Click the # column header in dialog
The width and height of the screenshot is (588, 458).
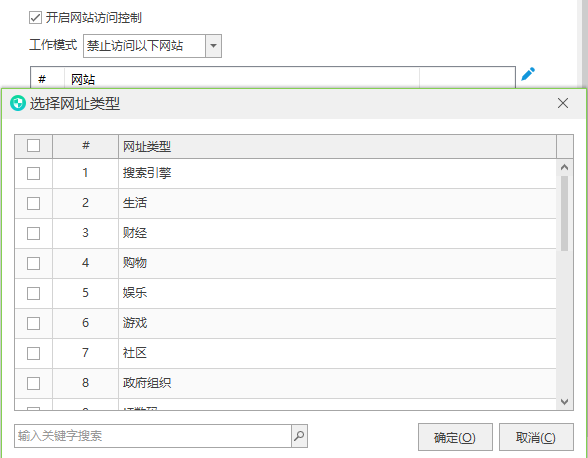[86, 146]
